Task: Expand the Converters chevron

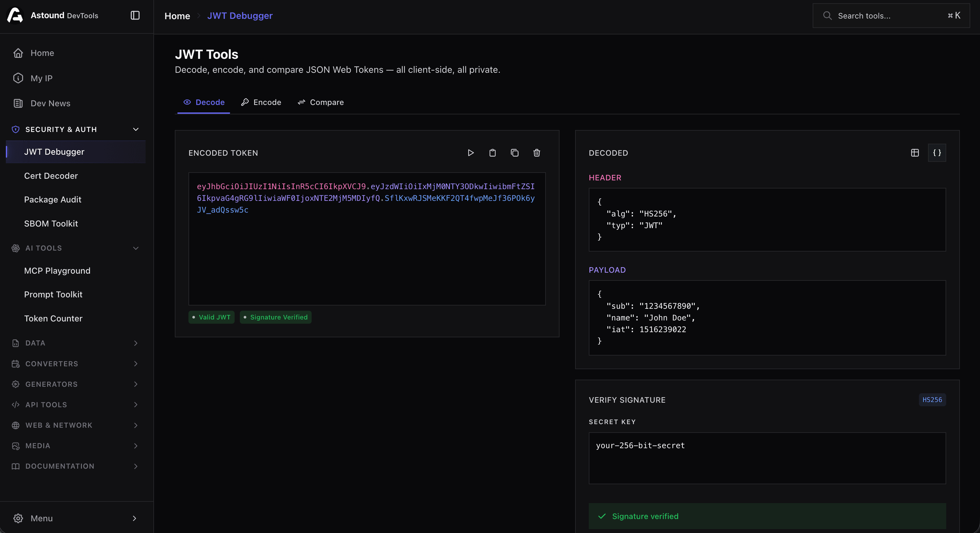Action: [136, 364]
